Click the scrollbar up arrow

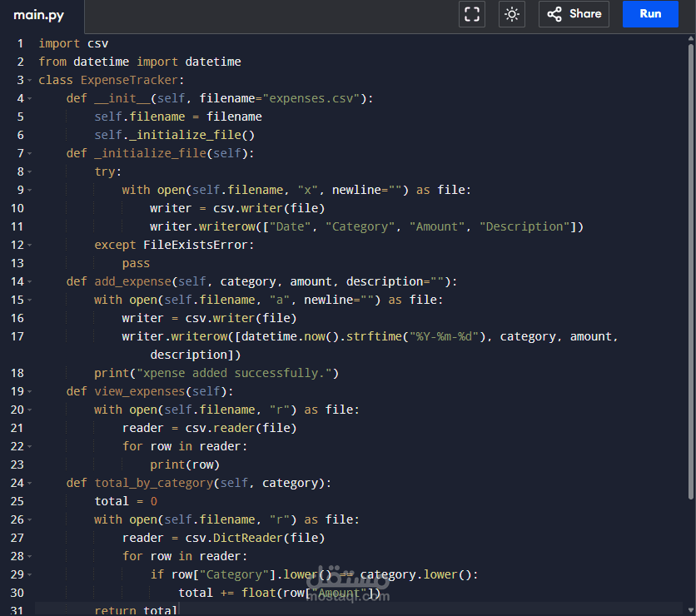[691, 39]
